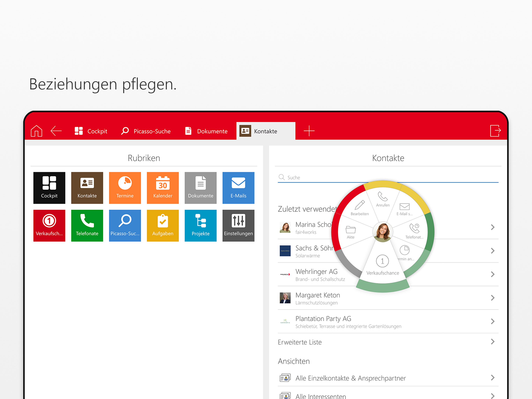Open the Einstellungen tile

pos(238,225)
